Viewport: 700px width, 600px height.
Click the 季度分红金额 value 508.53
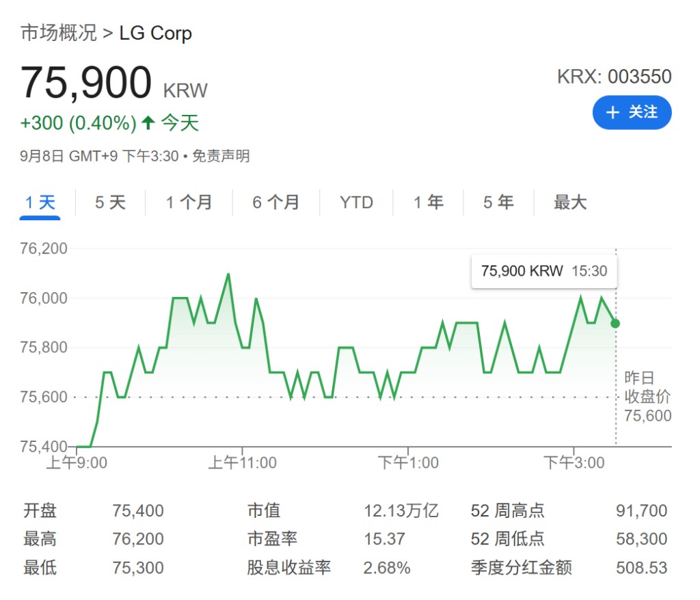tap(641, 568)
